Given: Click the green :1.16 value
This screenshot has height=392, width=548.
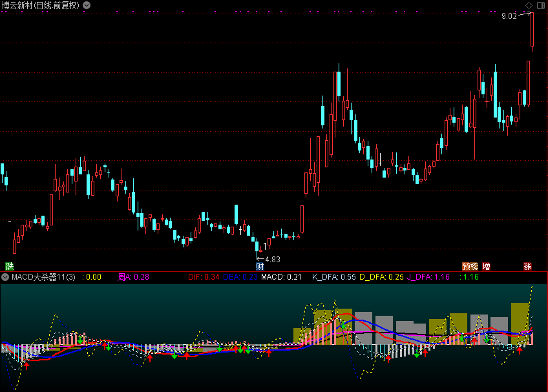Looking at the screenshot, I should pos(469,277).
